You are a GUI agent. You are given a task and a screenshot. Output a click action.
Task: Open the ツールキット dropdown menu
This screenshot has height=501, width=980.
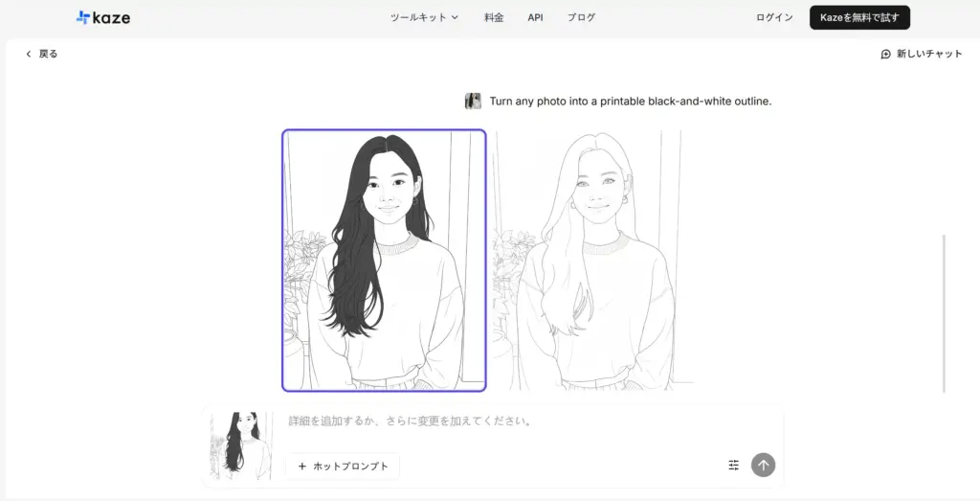click(424, 17)
